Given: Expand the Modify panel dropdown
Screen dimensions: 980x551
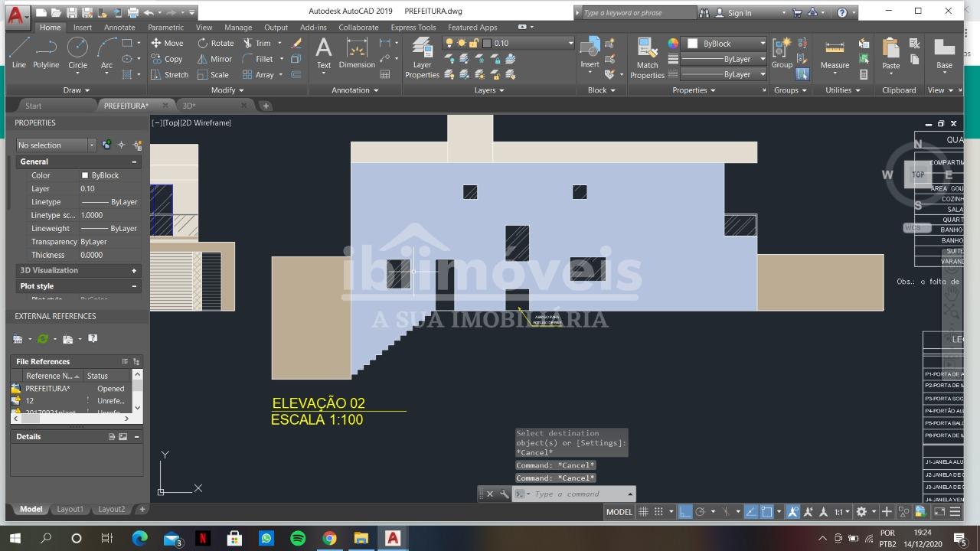Looking at the screenshot, I should [227, 90].
